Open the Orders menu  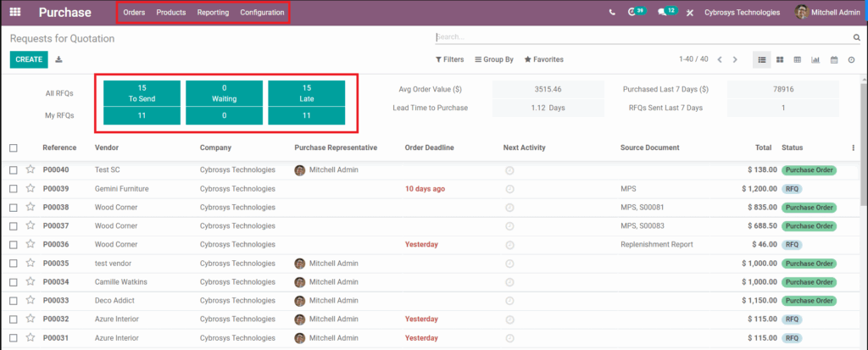134,12
